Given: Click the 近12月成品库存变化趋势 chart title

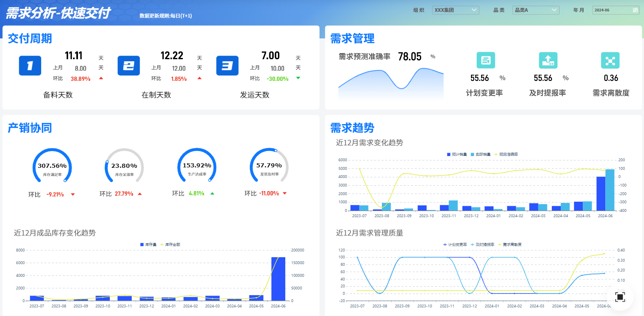Looking at the screenshot, I should pos(55,233).
